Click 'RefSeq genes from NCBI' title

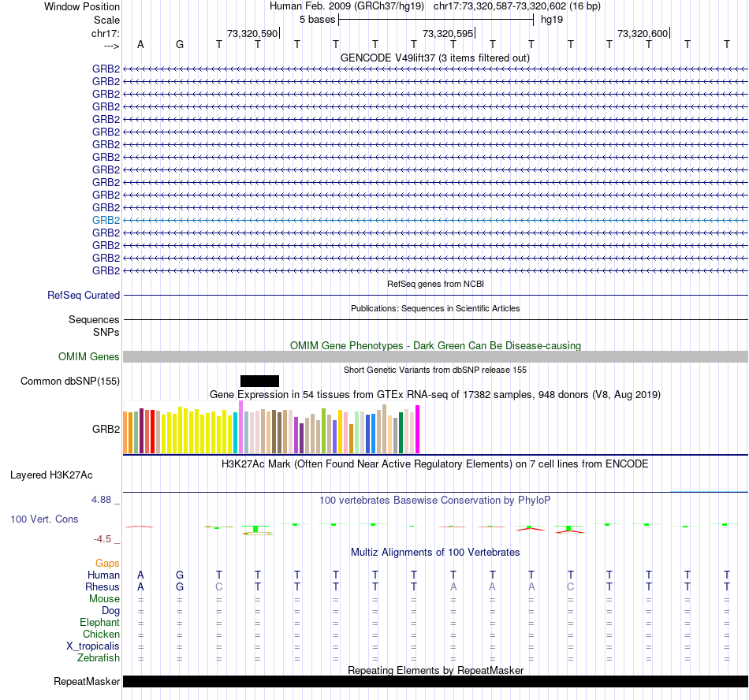click(435, 284)
